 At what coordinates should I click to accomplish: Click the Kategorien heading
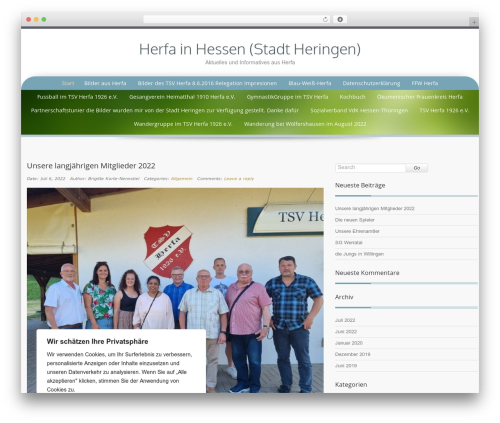(x=351, y=385)
